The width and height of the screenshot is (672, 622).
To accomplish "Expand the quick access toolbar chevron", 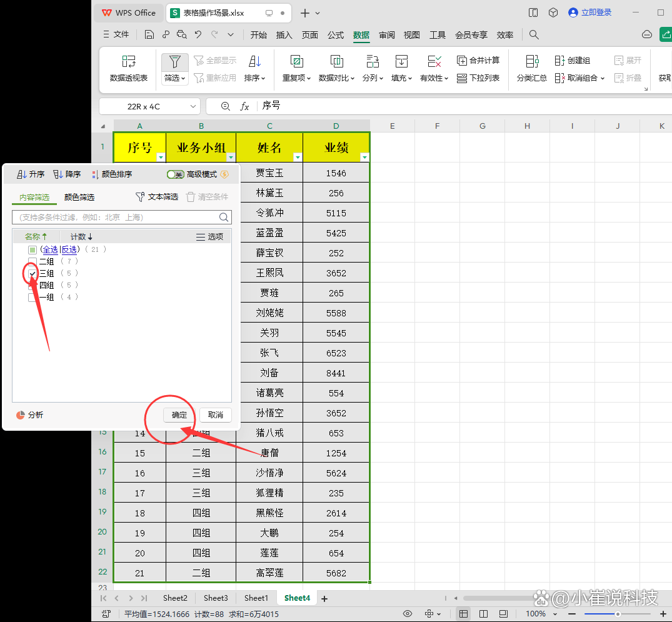I will click(x=231, y=35).
